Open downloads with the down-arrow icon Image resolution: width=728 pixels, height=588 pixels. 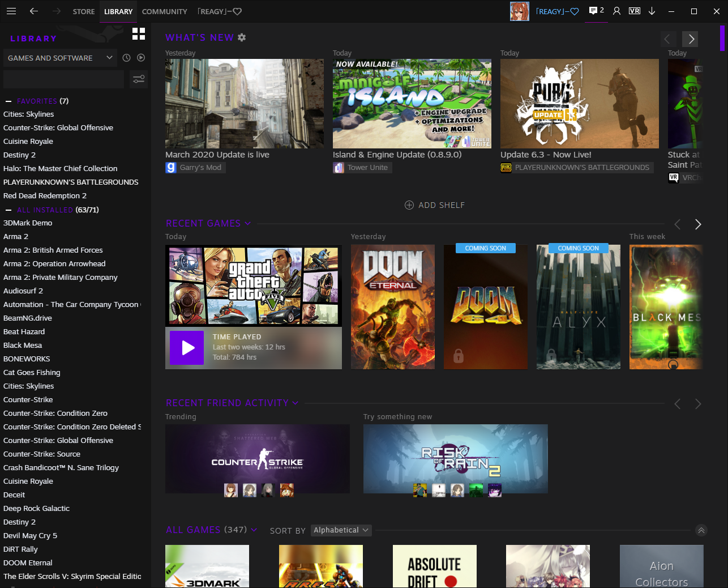(652, 11)
